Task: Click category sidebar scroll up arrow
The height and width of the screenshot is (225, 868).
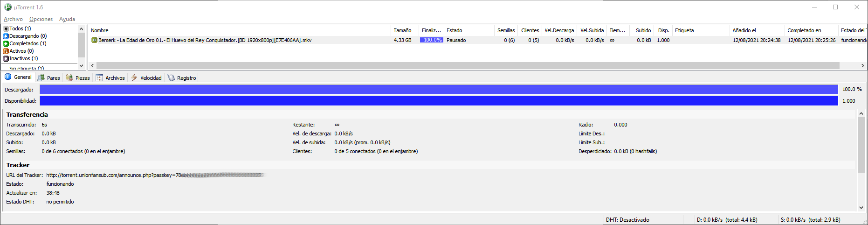Action: 81,28
